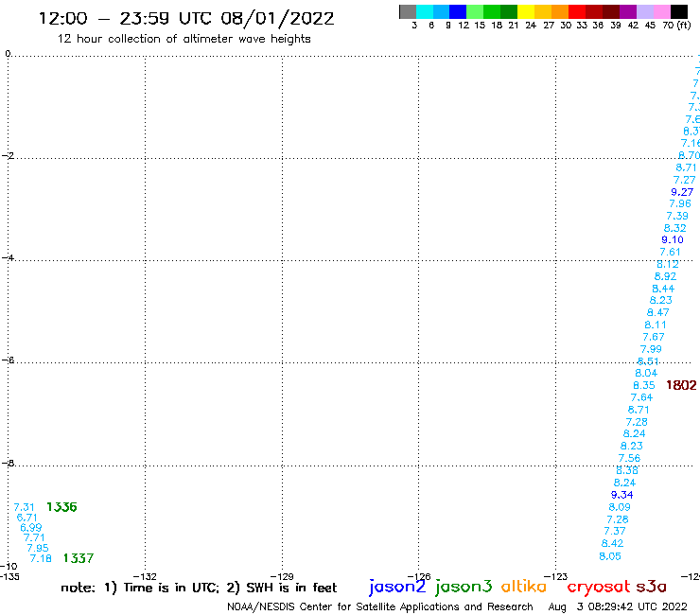Select the altika satellite legend label
700x615 pixels.
524,587
